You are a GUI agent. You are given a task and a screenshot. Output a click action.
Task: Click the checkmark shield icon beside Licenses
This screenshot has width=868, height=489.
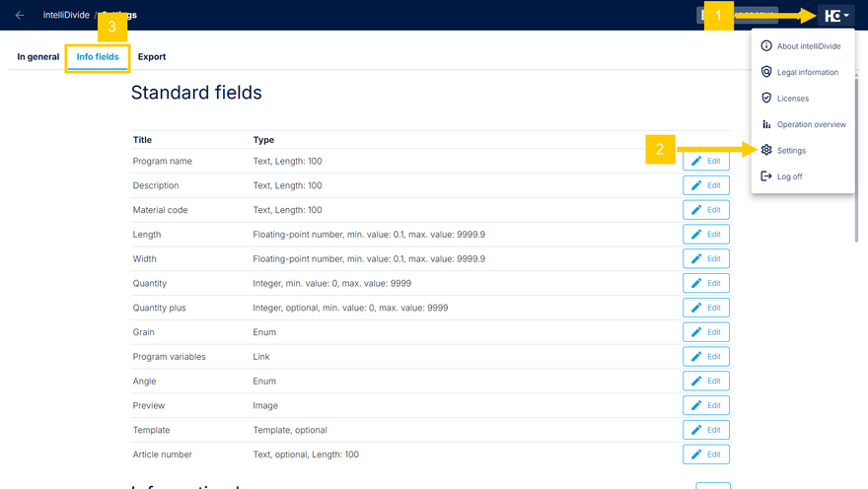click(x=766, y=98)
